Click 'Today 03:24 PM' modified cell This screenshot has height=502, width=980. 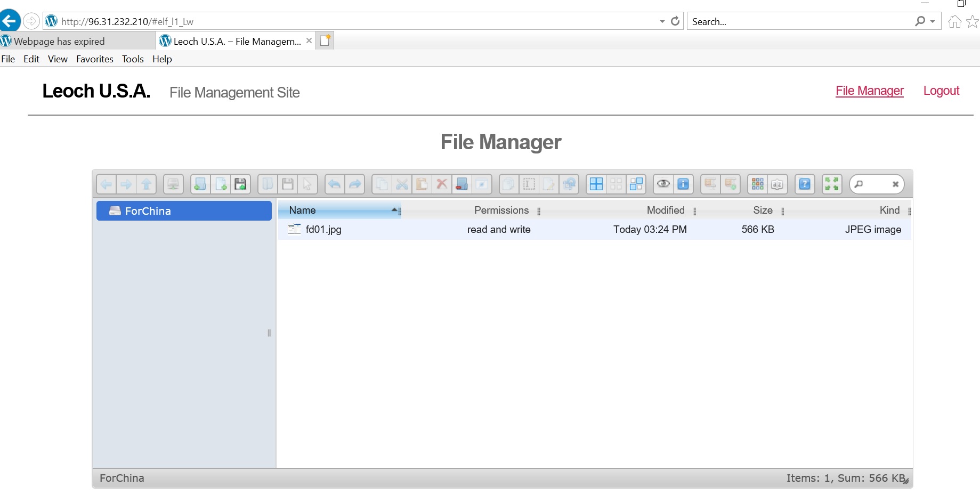pos(650,230)
